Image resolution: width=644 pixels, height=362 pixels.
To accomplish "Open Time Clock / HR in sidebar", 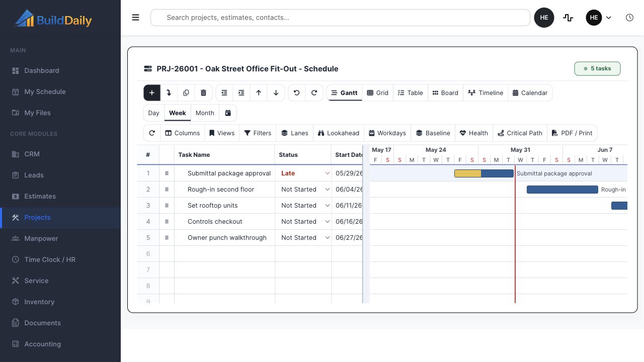I will pyautogui.click(x=60, y=259).
